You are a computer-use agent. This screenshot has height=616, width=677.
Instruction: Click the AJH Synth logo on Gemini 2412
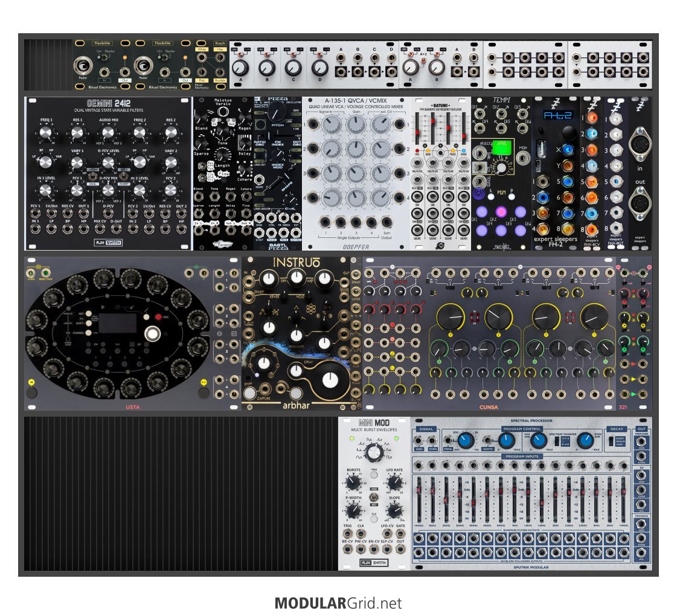108,243
